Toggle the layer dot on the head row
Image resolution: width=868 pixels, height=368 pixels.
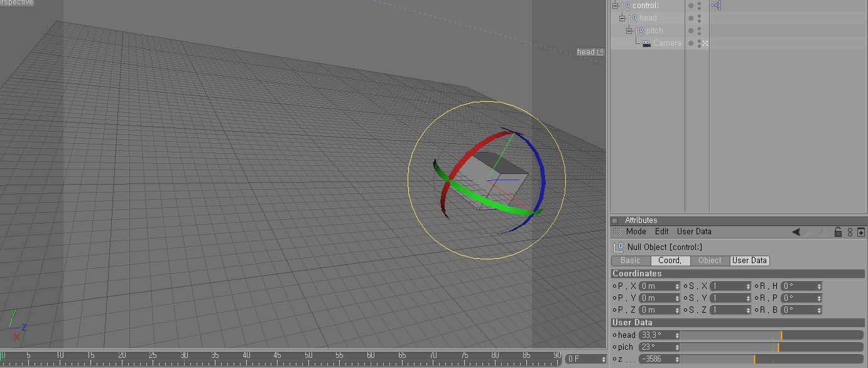pos(691,18)
